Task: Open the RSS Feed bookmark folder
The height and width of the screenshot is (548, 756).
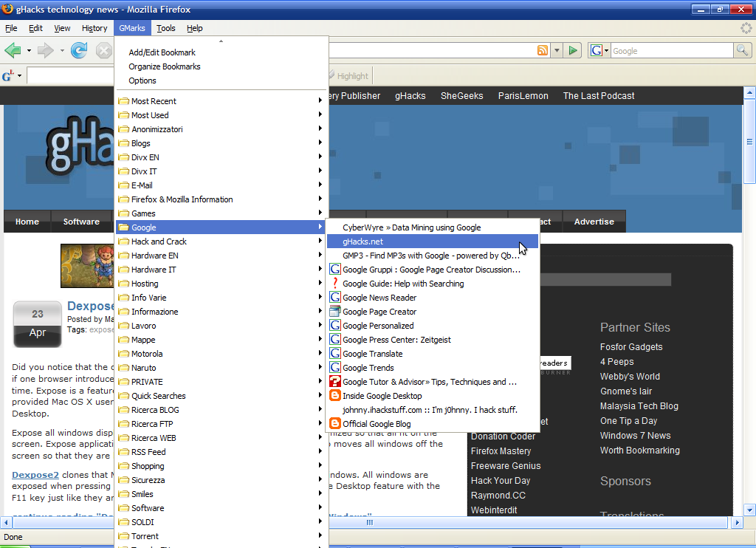Action: tap(221, 452)
